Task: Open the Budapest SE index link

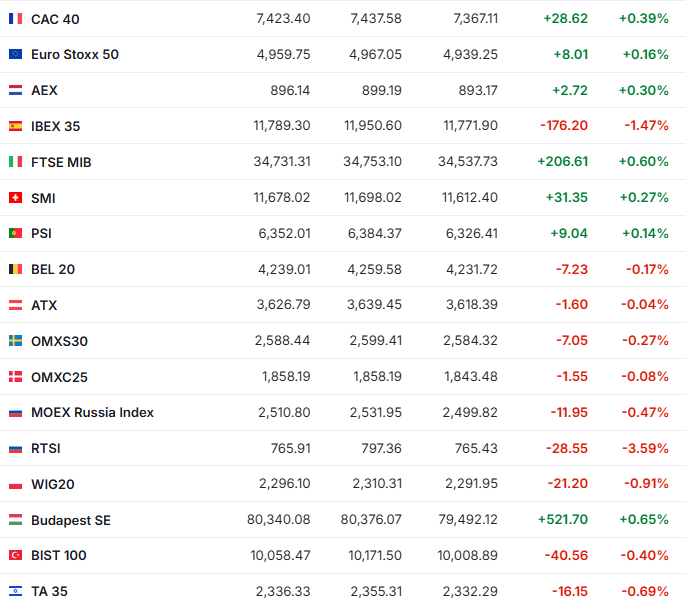Action: coord(71,520)
